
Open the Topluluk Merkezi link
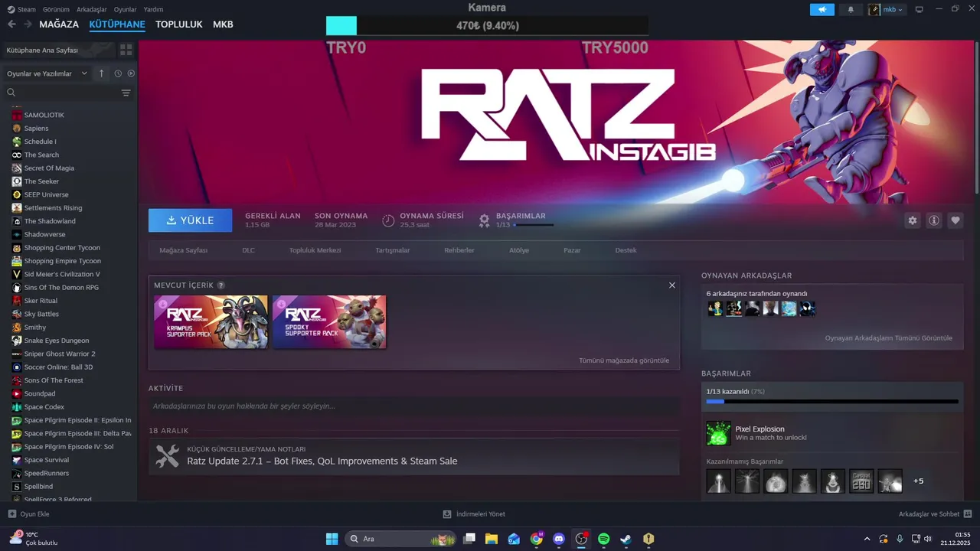point(315,250)
